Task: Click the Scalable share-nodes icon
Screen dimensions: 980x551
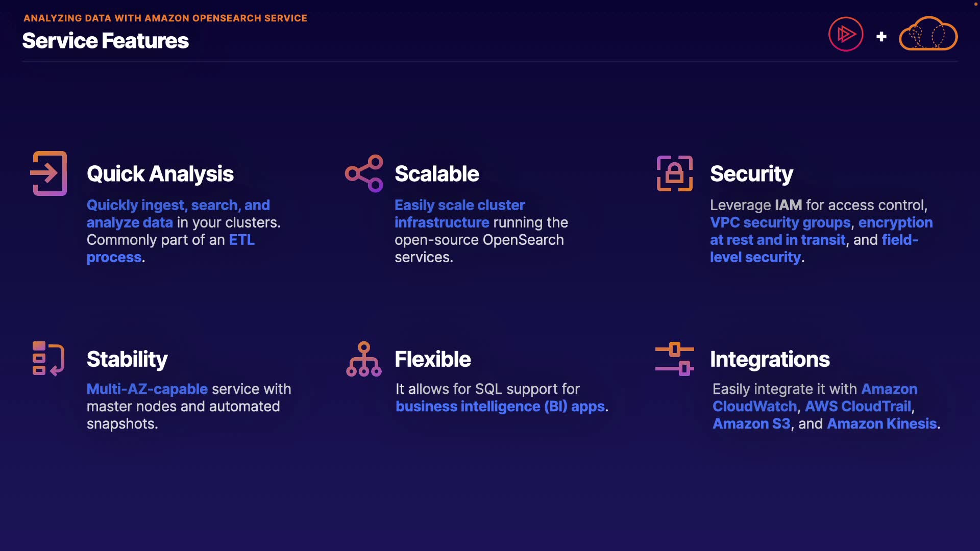Action: 364,173
